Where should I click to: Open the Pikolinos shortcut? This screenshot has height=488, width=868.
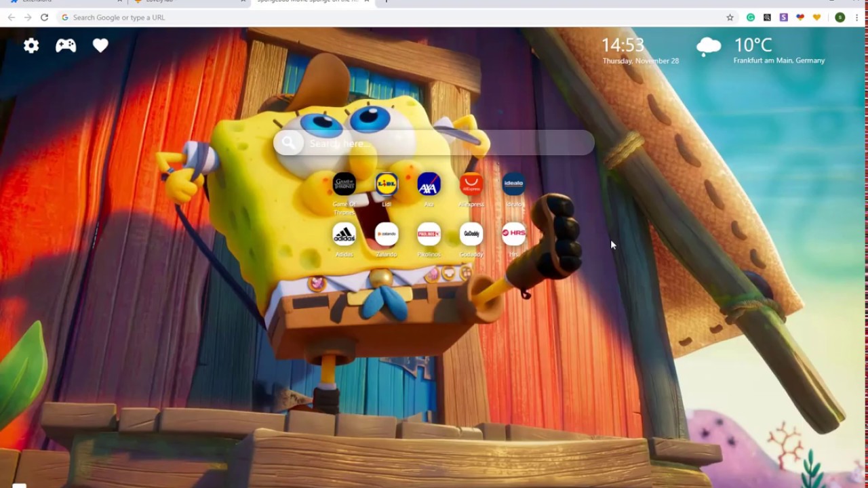pyautogui.click(x=429, y=234)
